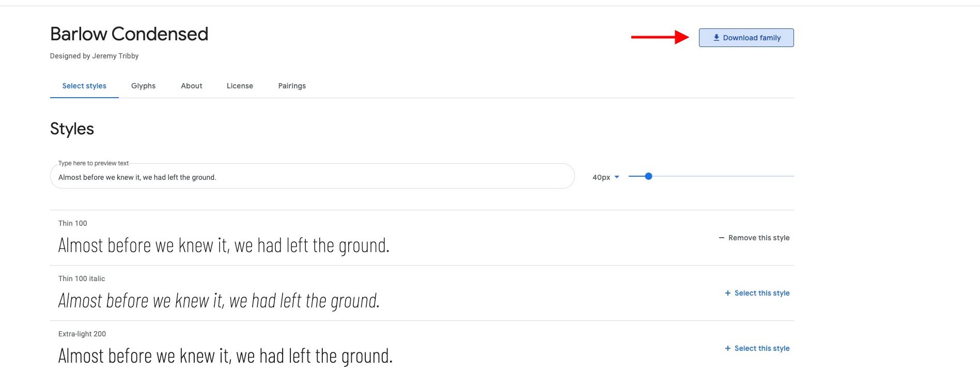Image resolution: width=980 pixels, height=371 pixels.
Task: Select the Thin 100 italic style
Action: (x=757, y=293)
